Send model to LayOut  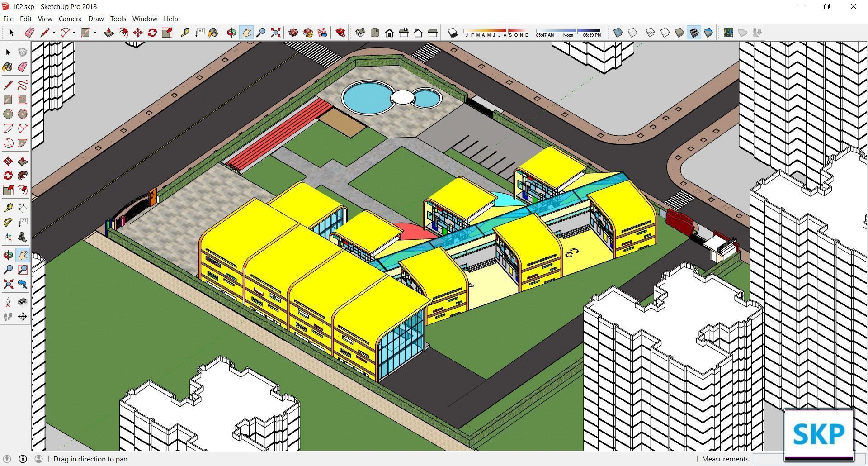(x=322, y=33)
